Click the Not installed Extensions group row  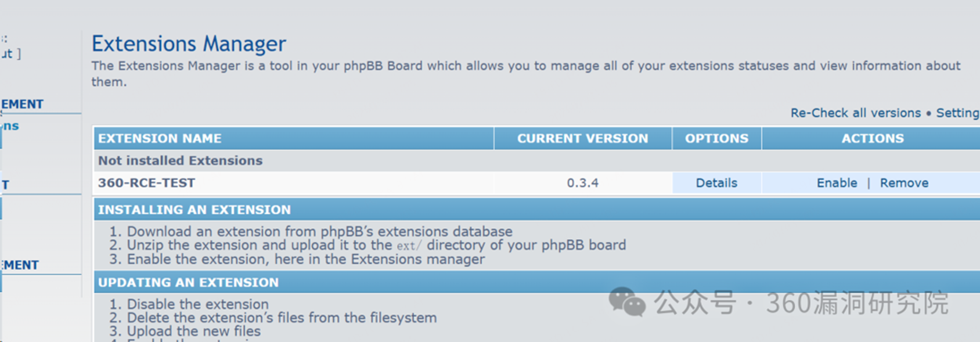pos(537,161)
